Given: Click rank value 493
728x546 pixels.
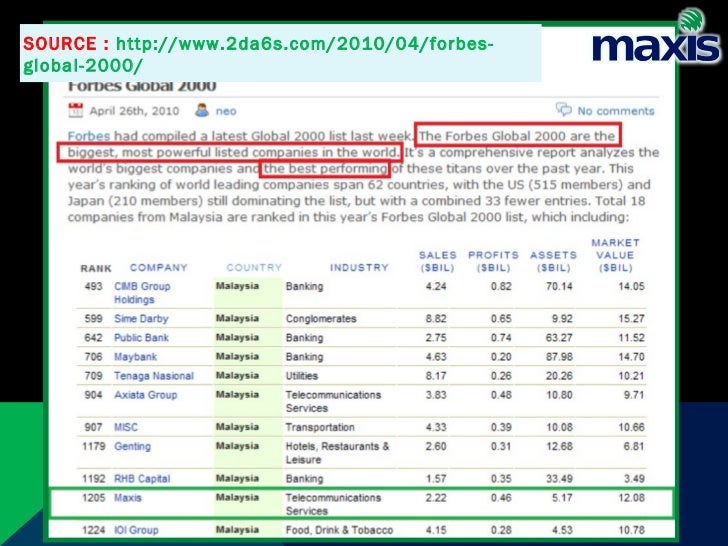Looking at the screenshot, I should (93, 286).
